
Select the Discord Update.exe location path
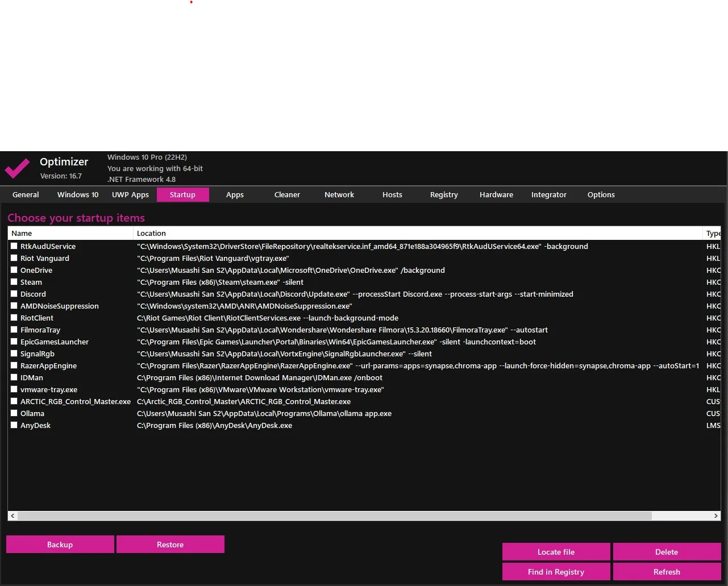tap(355, 294)
